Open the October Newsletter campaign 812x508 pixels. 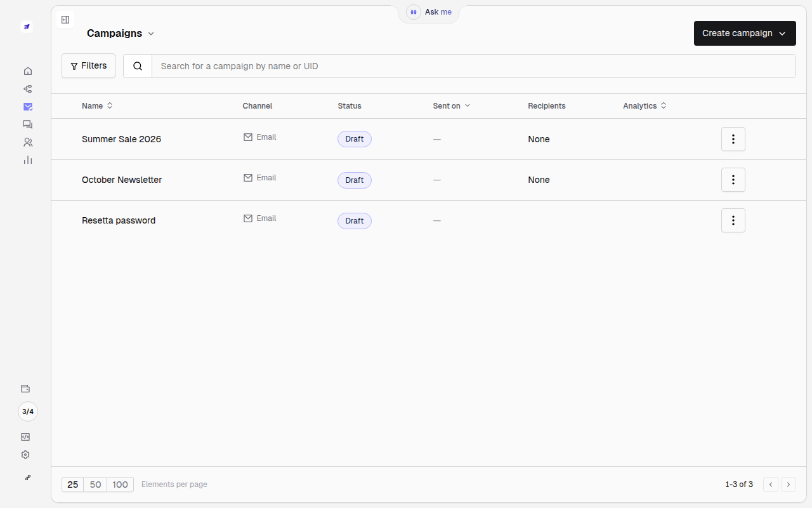(x=122, y=180)
